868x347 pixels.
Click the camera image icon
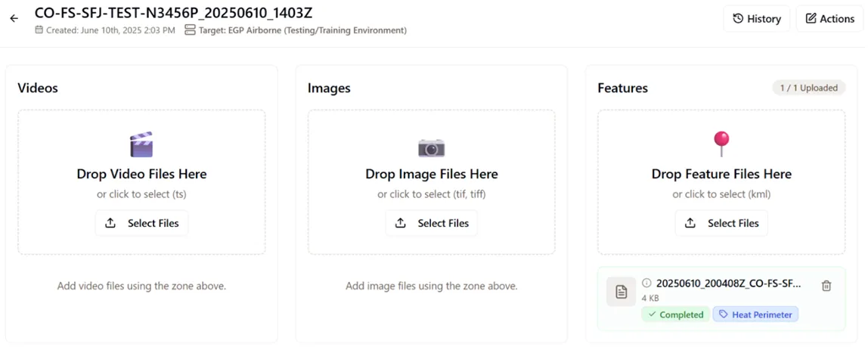(431, 147)
